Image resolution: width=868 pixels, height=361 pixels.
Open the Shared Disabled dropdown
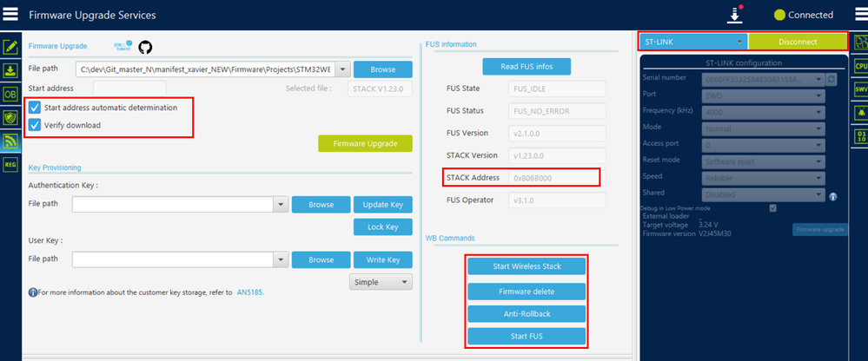click(764, 194)
